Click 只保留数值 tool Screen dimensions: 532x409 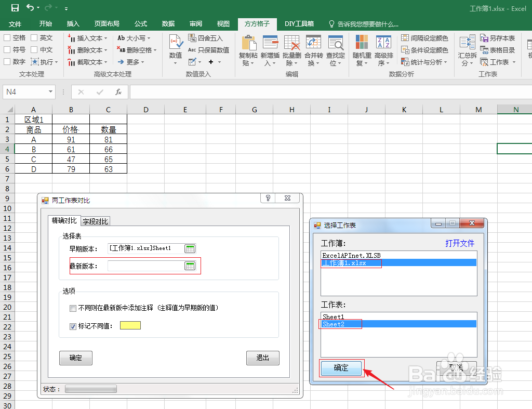point(209,50)
